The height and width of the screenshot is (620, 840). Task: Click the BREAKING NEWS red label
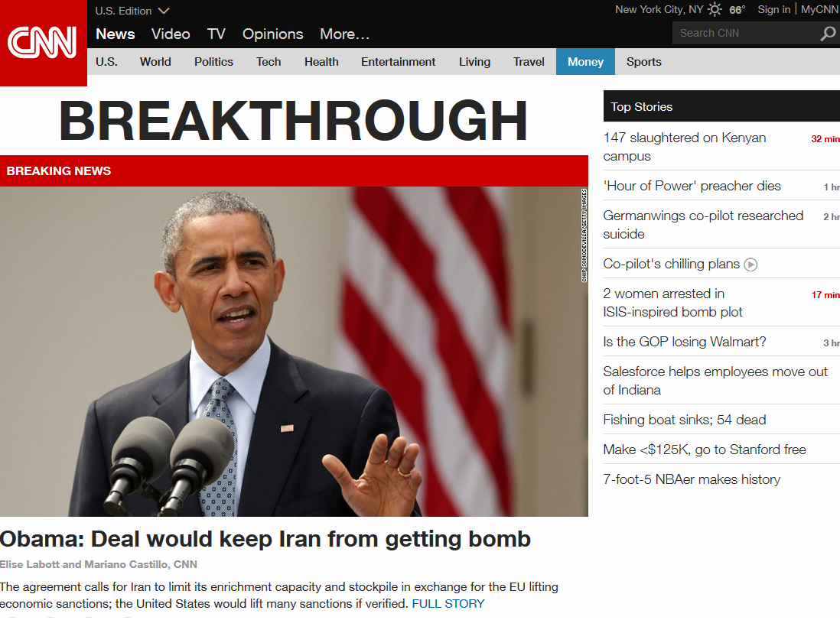tap(58, 170)
